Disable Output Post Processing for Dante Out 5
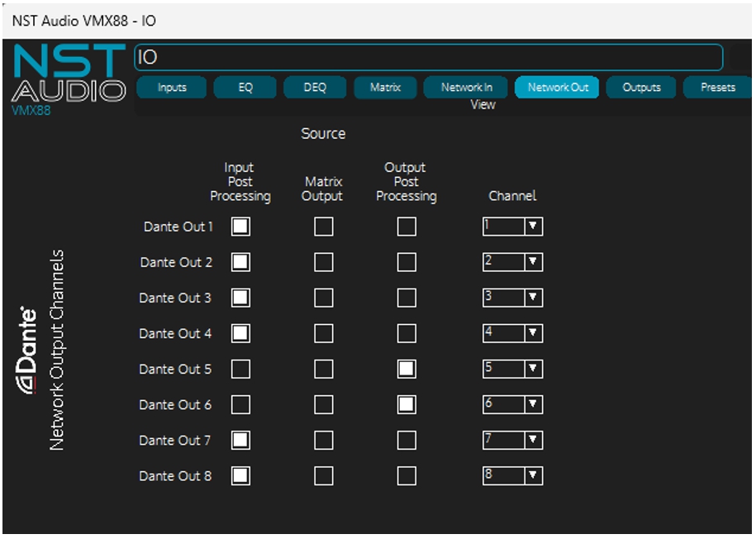 tap(407, 370)
